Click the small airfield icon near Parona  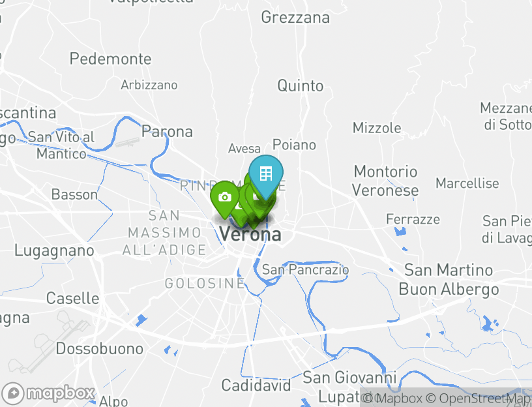127,142
